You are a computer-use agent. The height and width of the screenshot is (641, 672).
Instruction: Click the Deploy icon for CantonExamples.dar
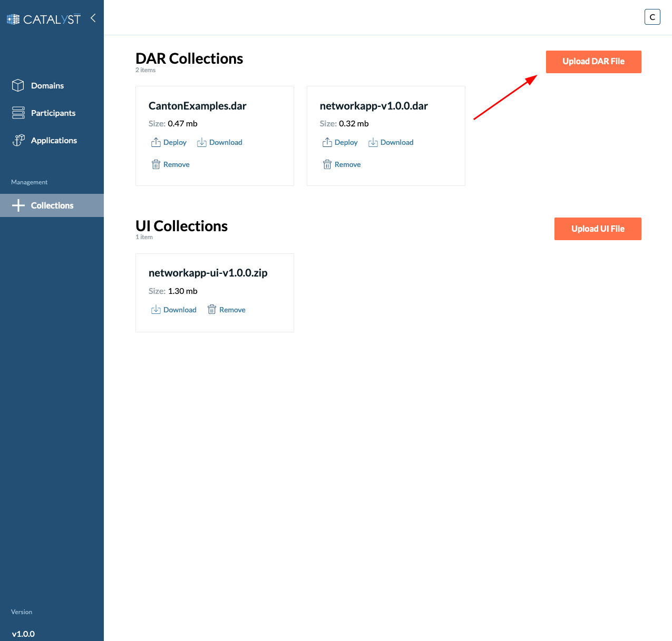point(156,142)
